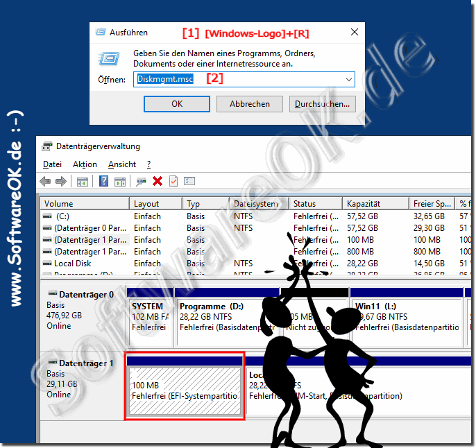Click the drive icon beside (C:)
476x448 pixels.
pyautogui.click(x=47, y=216)
